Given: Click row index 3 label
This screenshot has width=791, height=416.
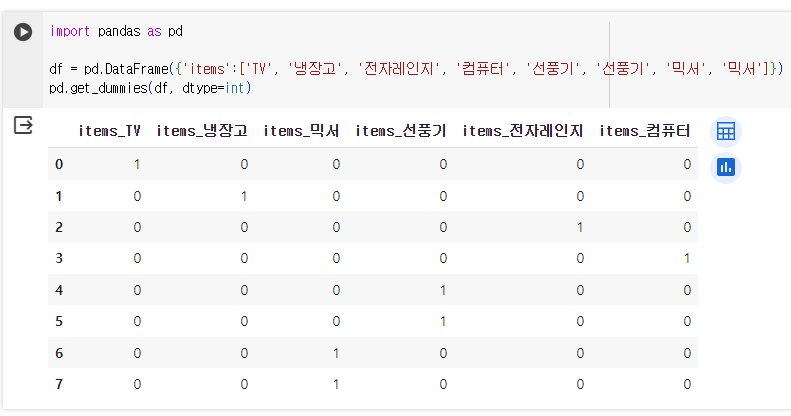Looking at the screenshot, I should [x=59, y=259].
